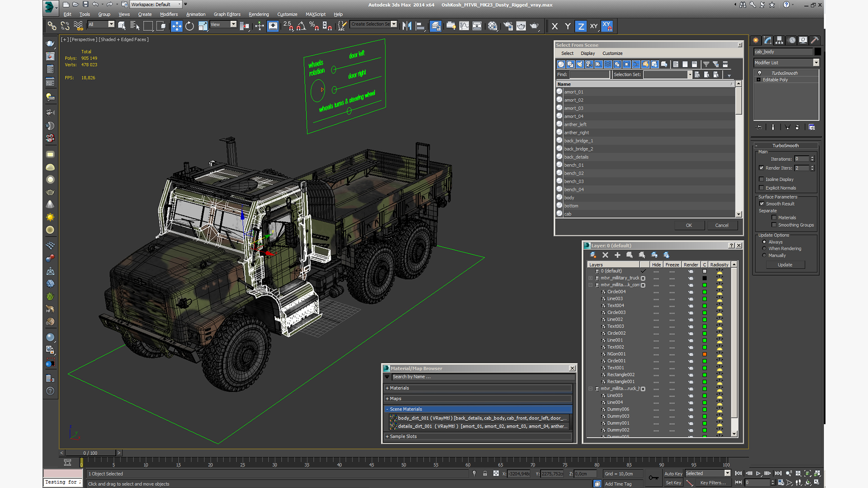Select the Link tool in main toolbar
868x488 pixels.
[x=52, y=26]
